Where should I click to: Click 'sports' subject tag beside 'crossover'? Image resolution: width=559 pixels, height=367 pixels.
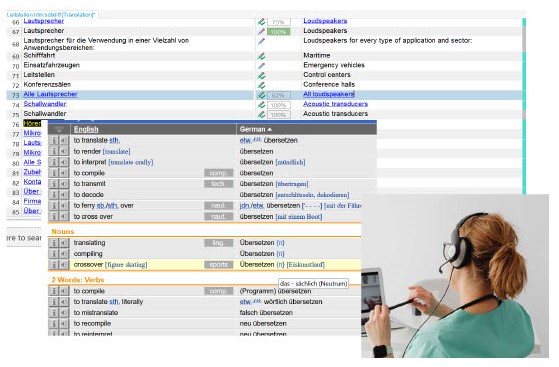pos(219,265)
